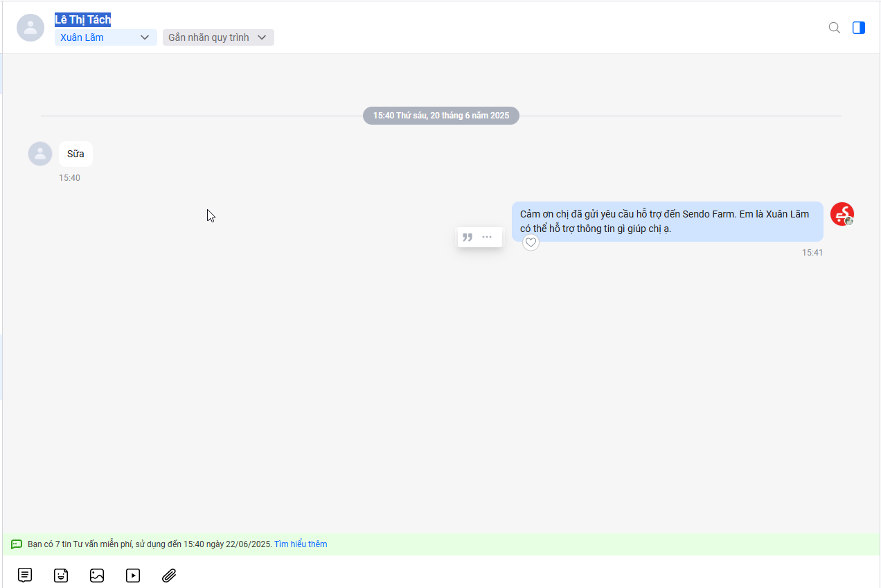Open the Xuân Lãm assignee dropdown
The image size is (881, 588).
coord(106,37)
